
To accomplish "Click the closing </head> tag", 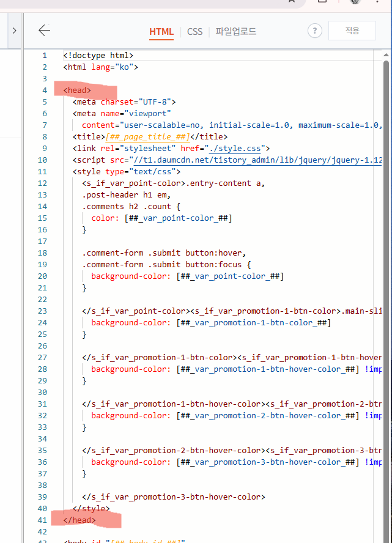I will click(80, 520).
